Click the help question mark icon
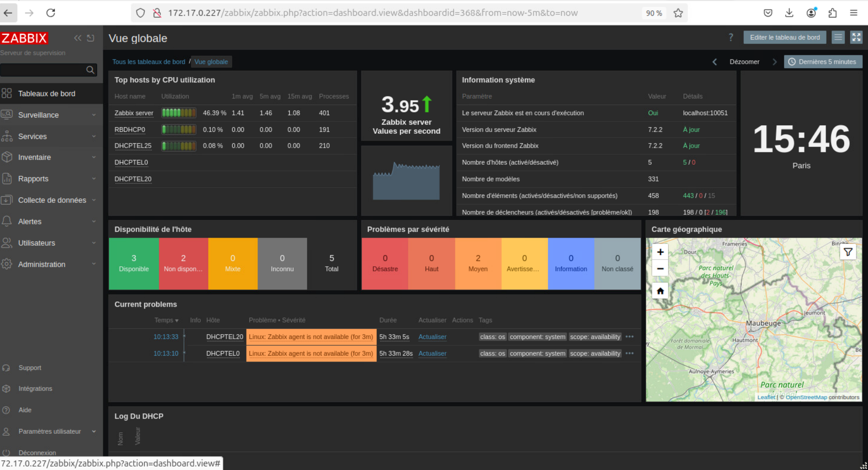868x470 pixels. coord(730,37)
